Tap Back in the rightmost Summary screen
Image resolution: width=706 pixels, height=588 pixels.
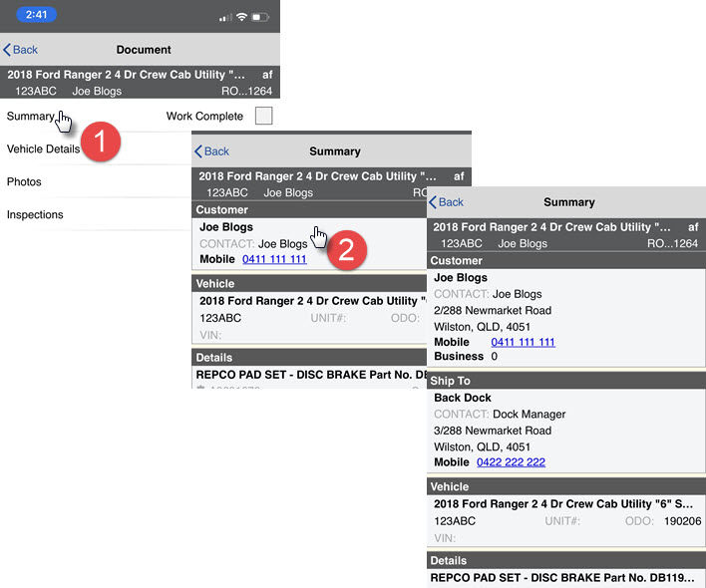point(446,202)
